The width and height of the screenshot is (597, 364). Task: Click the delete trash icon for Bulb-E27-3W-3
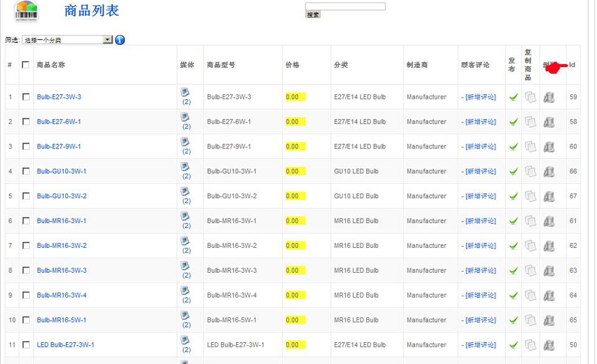click(x=548, y=97)
